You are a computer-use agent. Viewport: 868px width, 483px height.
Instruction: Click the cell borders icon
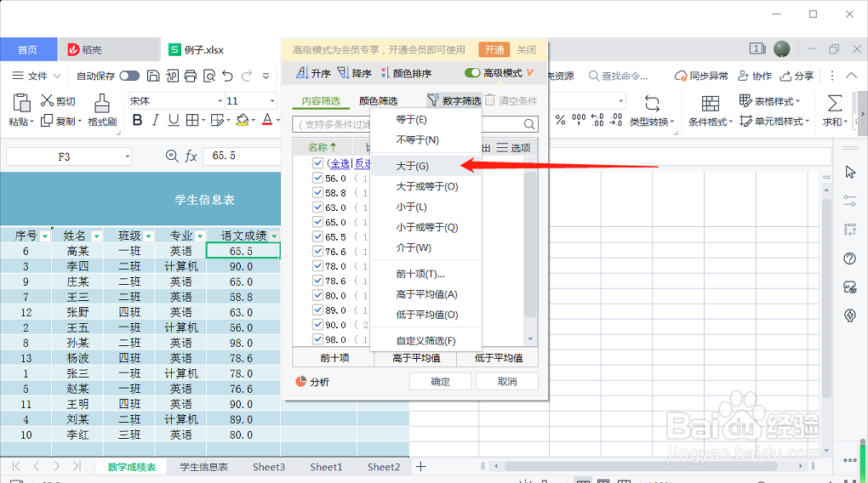[x=192, y=120]
